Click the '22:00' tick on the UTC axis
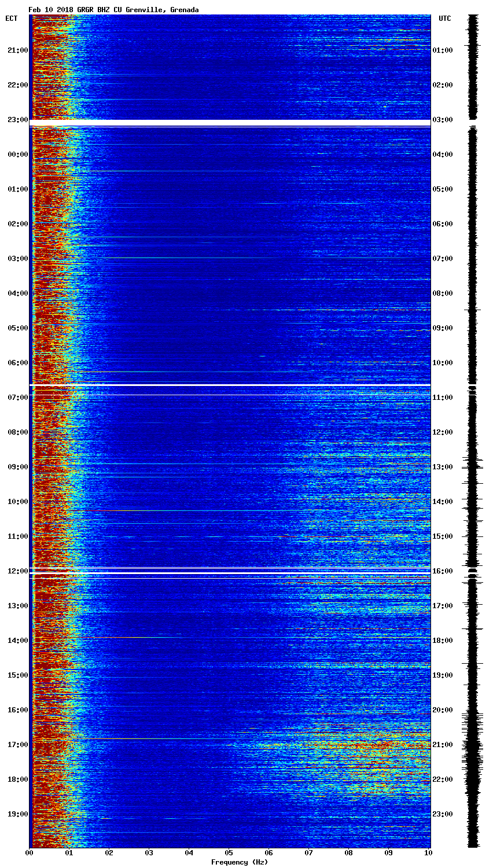Image resolution: width=493 pixels, height=868 pixels. [x=443, y=779]
